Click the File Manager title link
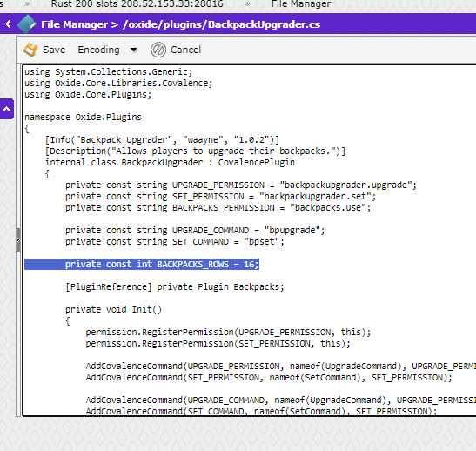The image size is (476, 451). click(x=74, y=24)
